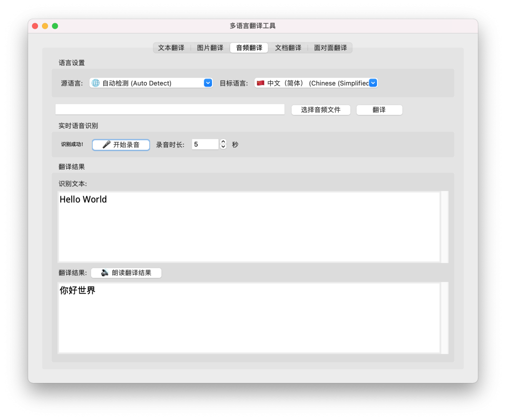Image resolution: width=506 pixels, height=420 pixels.
Task: Select the active 音频翻译 tab
Action: [249, 48]
